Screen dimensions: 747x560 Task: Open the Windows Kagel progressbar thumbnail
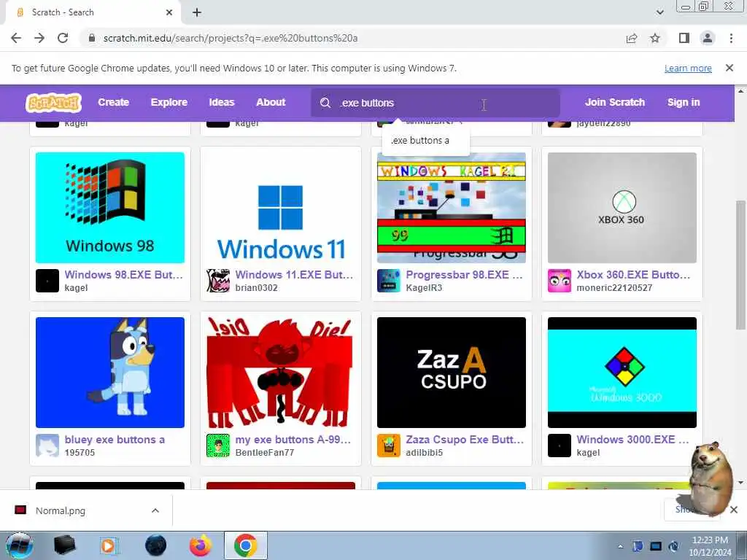(452, 208)
